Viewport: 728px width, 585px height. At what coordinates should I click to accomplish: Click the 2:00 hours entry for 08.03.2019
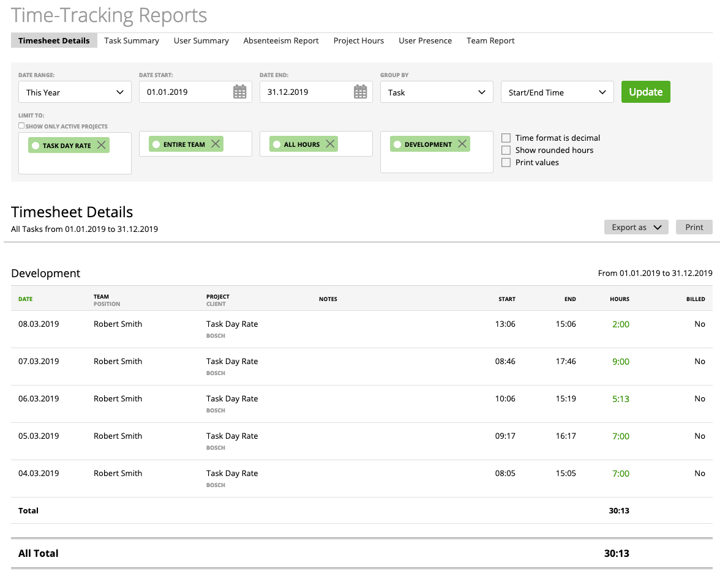[x=621, y=324]
